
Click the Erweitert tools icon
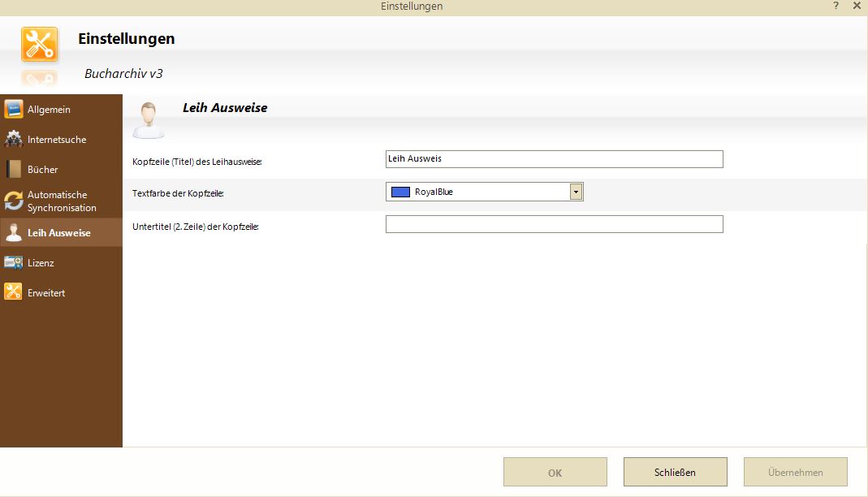[x=13, y=292]
